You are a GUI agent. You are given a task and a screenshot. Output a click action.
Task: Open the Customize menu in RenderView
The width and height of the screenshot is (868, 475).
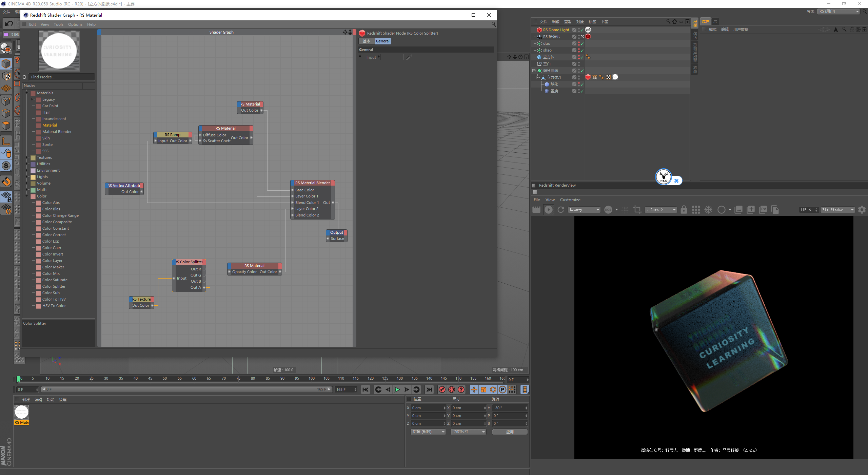point(570,199)
